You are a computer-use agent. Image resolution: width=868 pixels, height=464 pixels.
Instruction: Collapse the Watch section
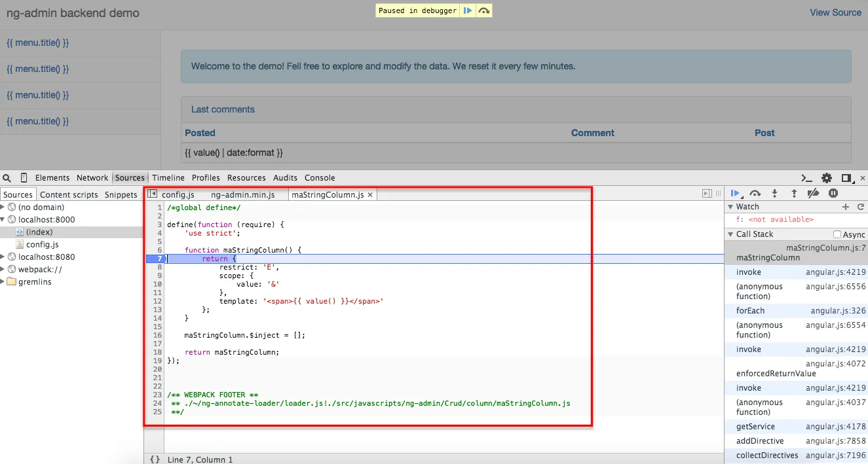point(730,206)
